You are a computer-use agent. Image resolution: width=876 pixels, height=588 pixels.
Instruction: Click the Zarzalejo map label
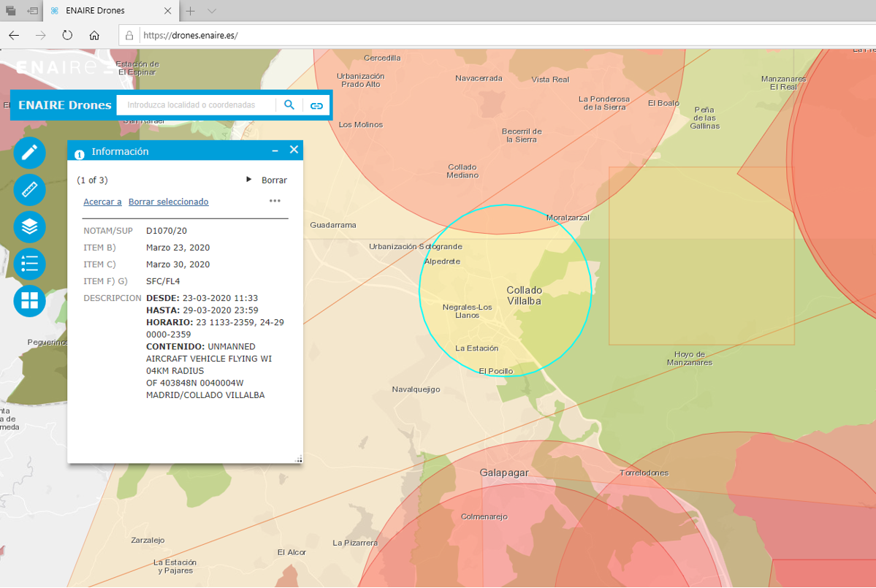pyautogui.click(x=148, y=540)
